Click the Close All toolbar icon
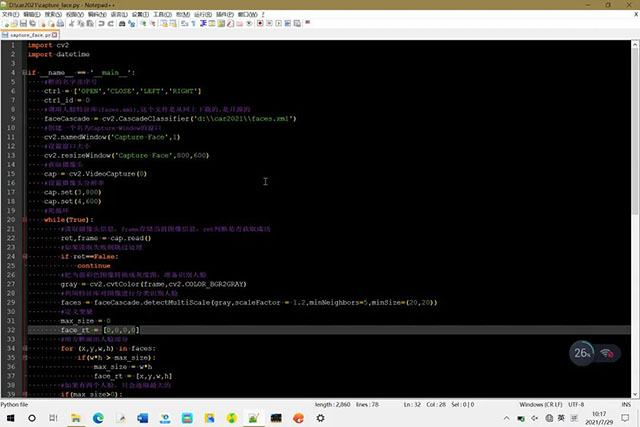The image size is (640, 427). click(51, 24)
